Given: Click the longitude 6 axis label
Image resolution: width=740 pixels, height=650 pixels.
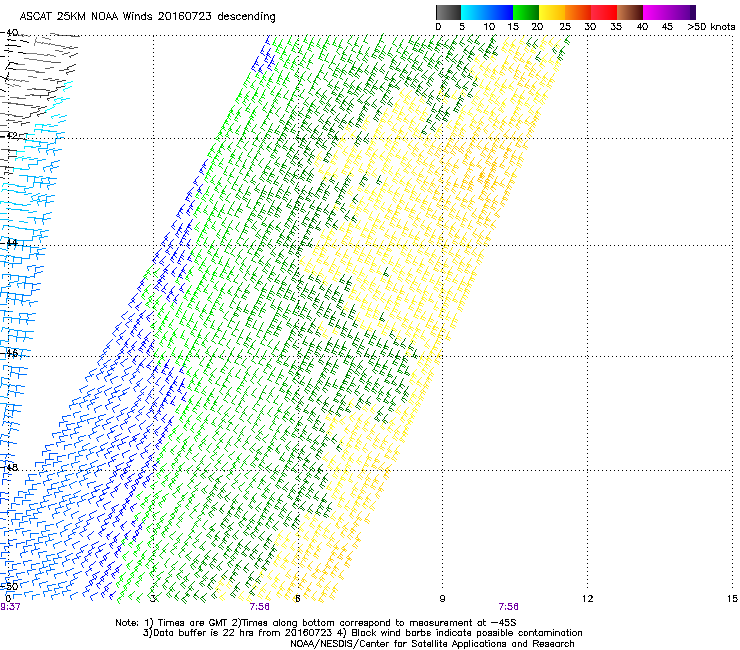Looking at the screenshot, I should 298,599.
